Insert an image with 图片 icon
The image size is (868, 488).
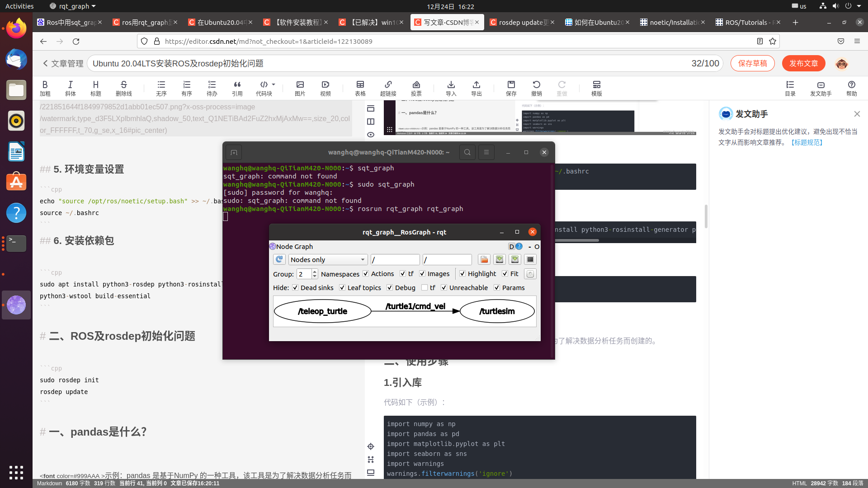coord(300,88)
